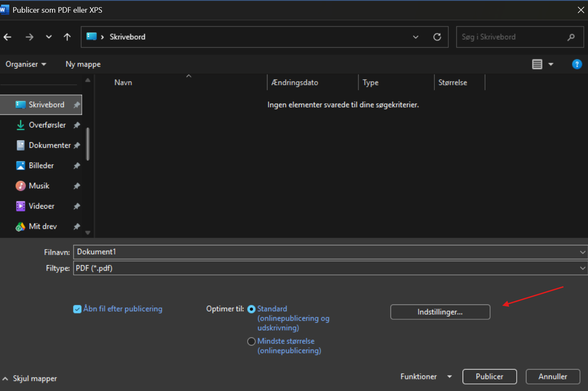Refresh the Skrivebord folder view
The image size is (588, 391).
click(x=437, y=37)
